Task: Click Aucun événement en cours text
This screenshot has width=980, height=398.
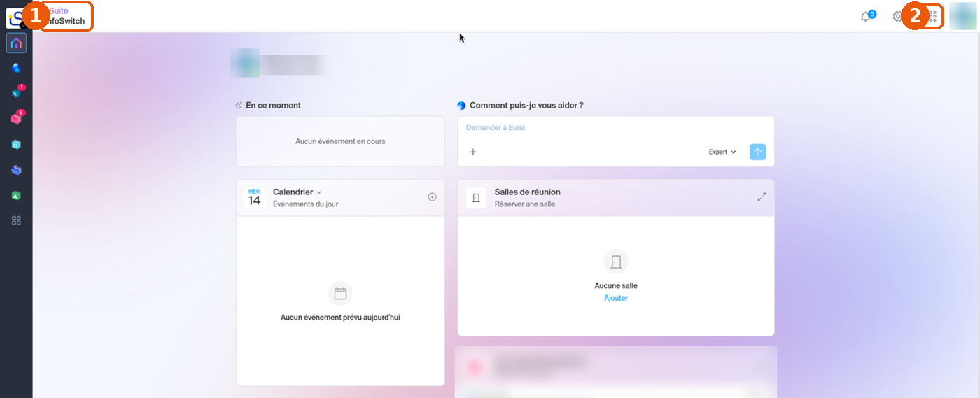Action: pyautogui.click(x=340, y=141)
